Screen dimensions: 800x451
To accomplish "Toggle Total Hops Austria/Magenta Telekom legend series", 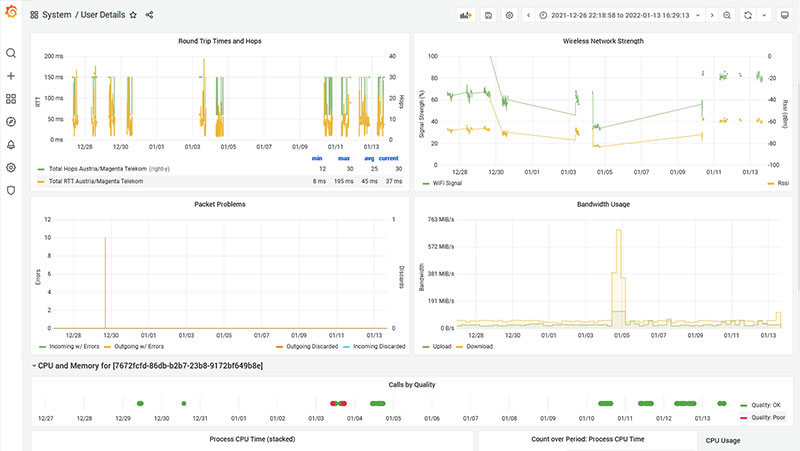I will tap(97, 169).
